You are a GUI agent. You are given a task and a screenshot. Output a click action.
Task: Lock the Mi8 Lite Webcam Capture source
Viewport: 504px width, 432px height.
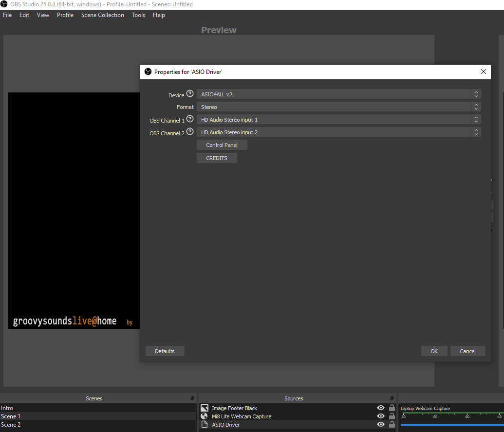392,416
